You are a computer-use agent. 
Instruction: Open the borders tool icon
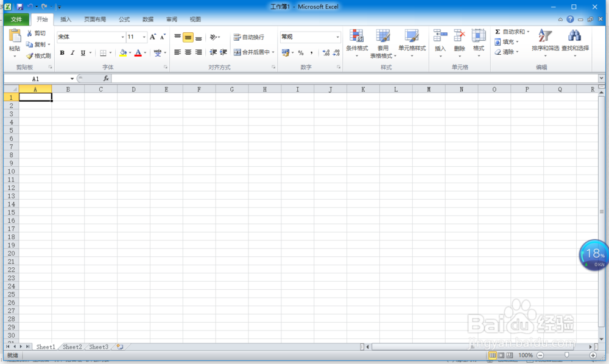pyautogui.click(x=103, y=53)
